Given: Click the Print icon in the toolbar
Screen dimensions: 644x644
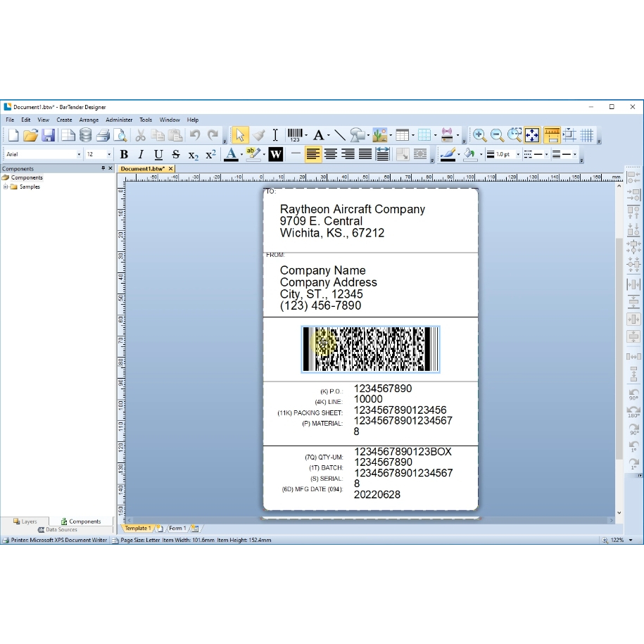Looking at the screenshot, I should point(103,135).
